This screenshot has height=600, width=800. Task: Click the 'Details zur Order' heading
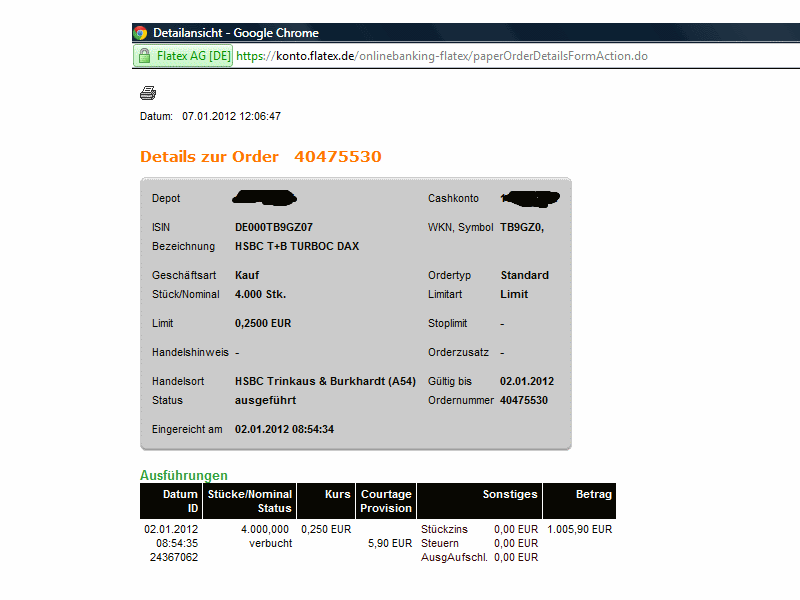[x=209, y=156]
